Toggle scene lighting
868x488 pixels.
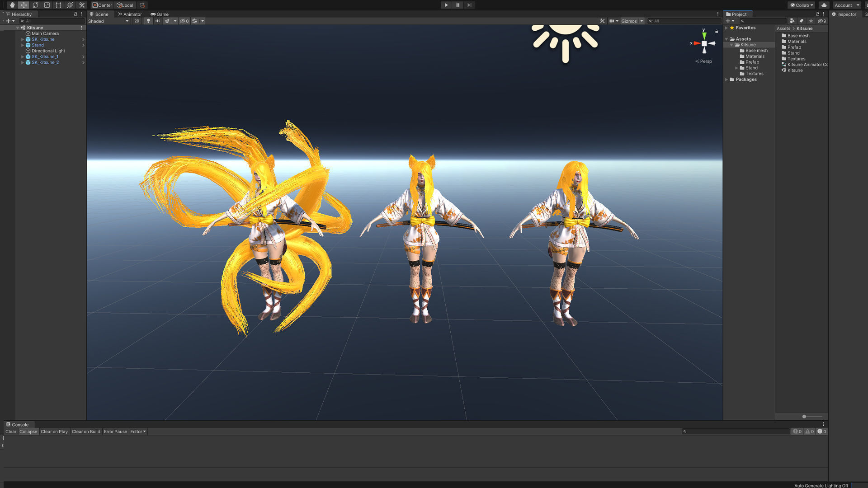pos(148,21)
